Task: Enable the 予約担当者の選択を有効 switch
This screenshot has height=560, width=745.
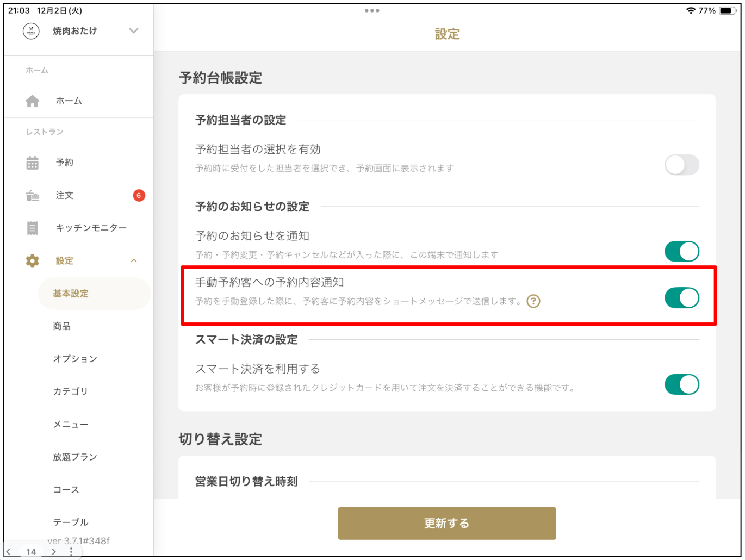Action: point(682,165)
